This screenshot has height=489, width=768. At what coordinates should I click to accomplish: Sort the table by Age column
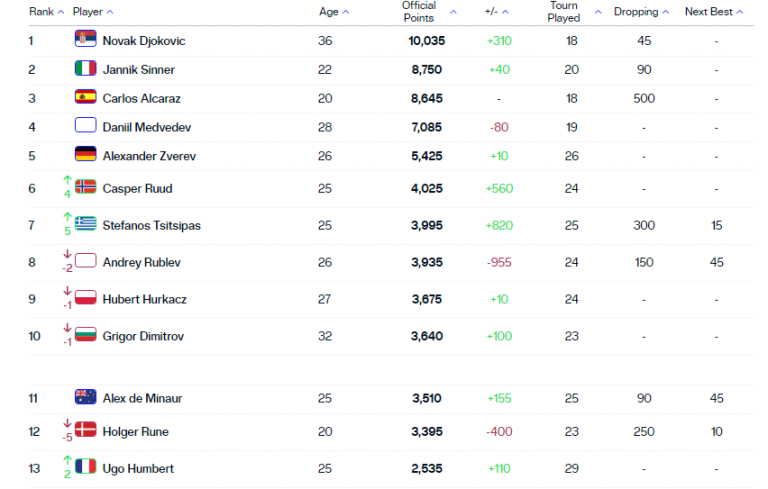tap(334, 12)
